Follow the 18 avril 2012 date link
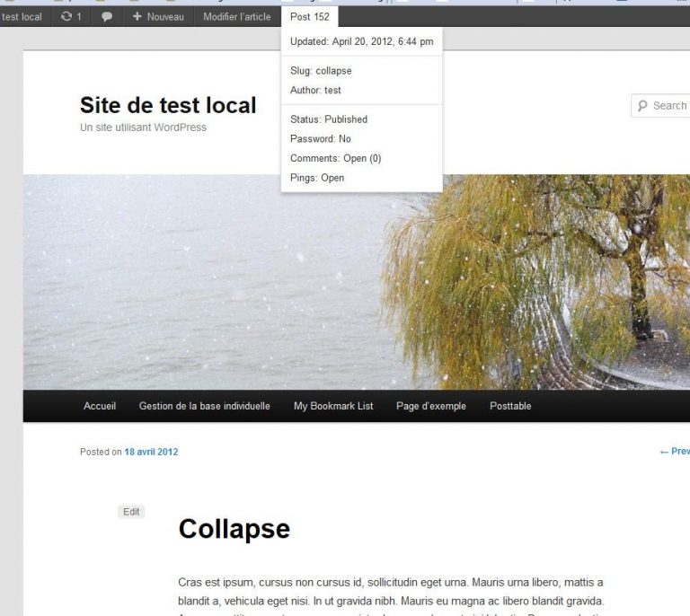The height and width of the screenshot is (616, 690). coord(151,452)
